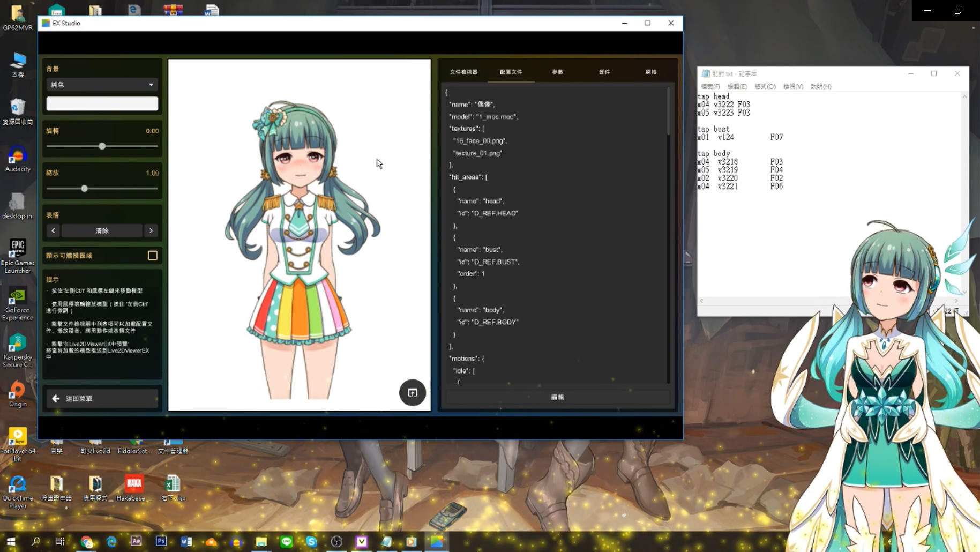The width and height of the screenshot is (980, 552).
Task: Click the export-to-Live2DViewerEX icon on the preview canvas
Action: [412, 393]
